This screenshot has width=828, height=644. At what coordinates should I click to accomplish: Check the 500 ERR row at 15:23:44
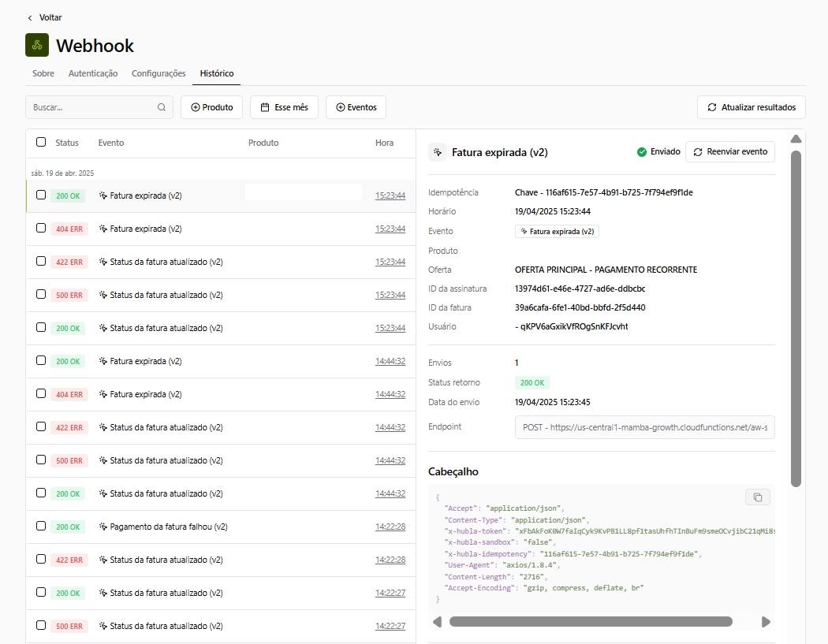[x=41, y=294]
